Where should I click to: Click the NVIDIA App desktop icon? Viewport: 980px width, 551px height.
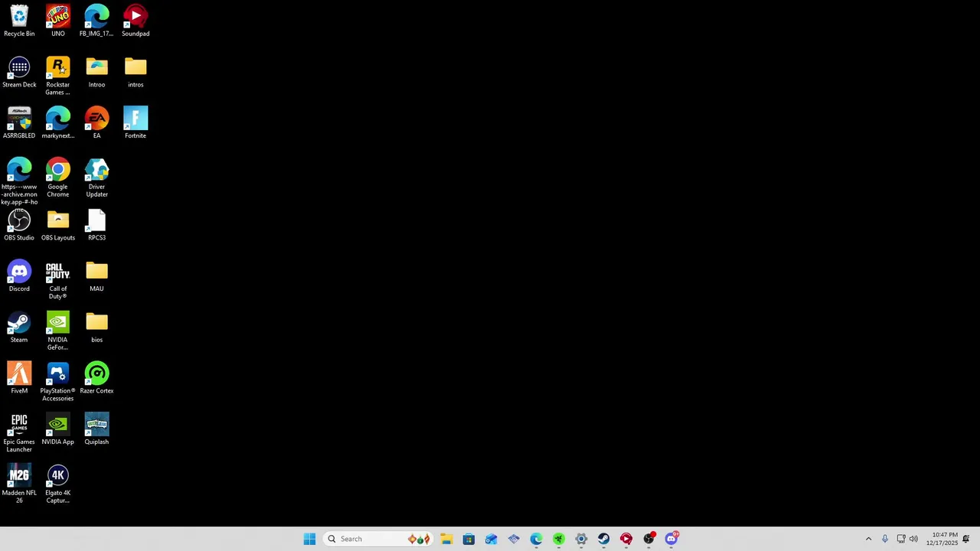click(x=57, y=429)
